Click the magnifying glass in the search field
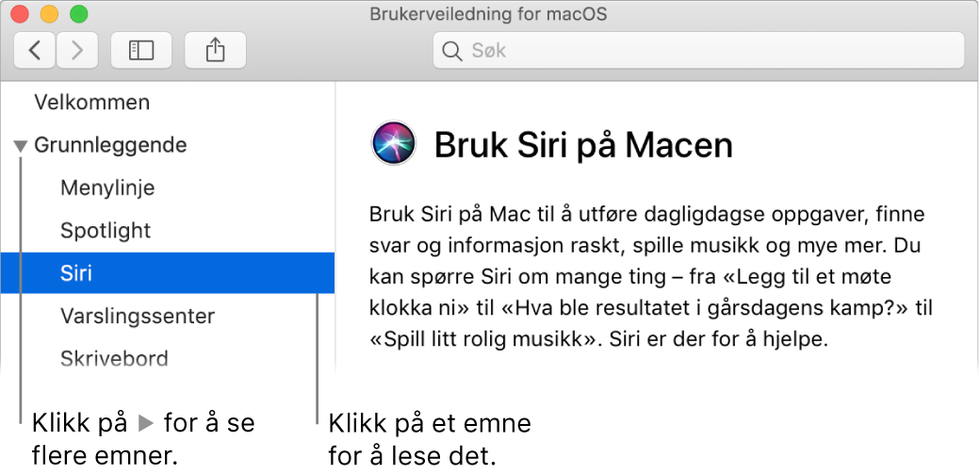This screenshot has width=980, height=474. [x=451, y=51]
